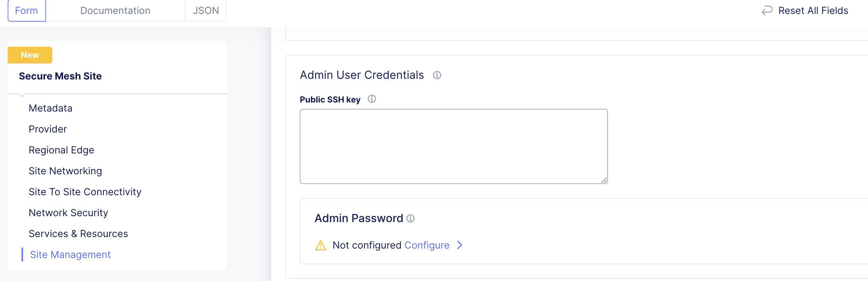Expand the Admin Password configuration section

click(x=427, y=245)
